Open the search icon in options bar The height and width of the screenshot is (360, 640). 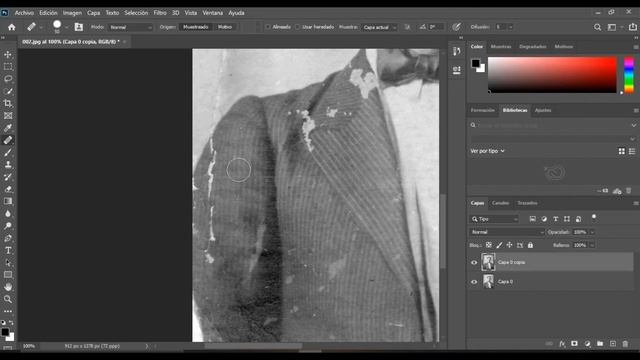tap(597, 27)
